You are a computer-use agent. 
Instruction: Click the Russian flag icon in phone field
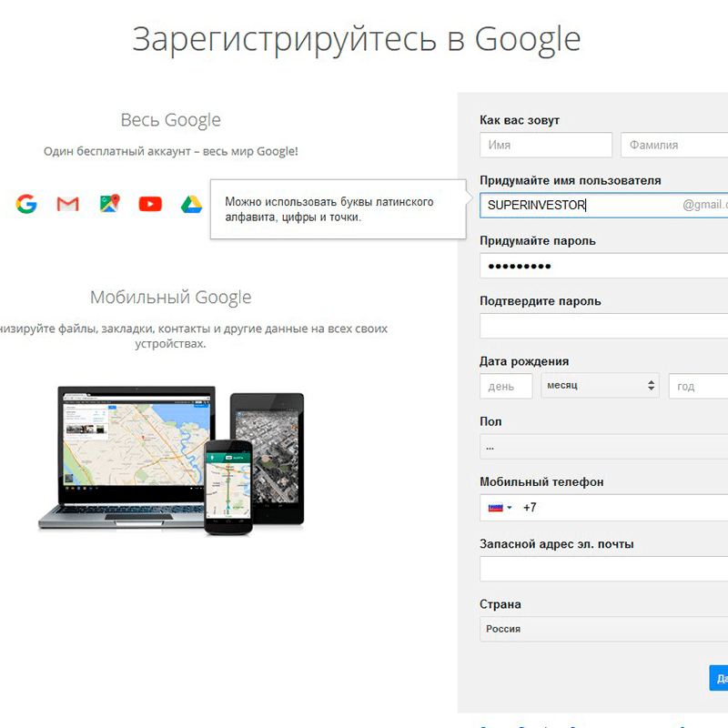point(496,508)
